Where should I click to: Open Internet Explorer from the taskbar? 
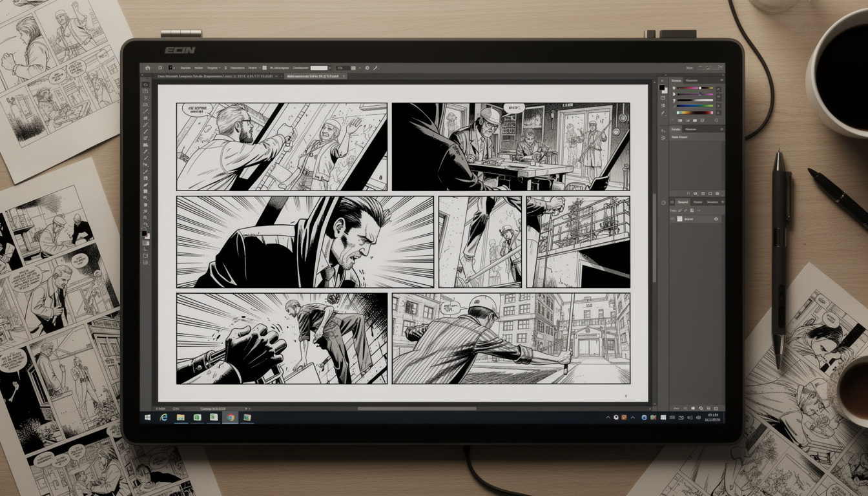(x=164, y=418)
